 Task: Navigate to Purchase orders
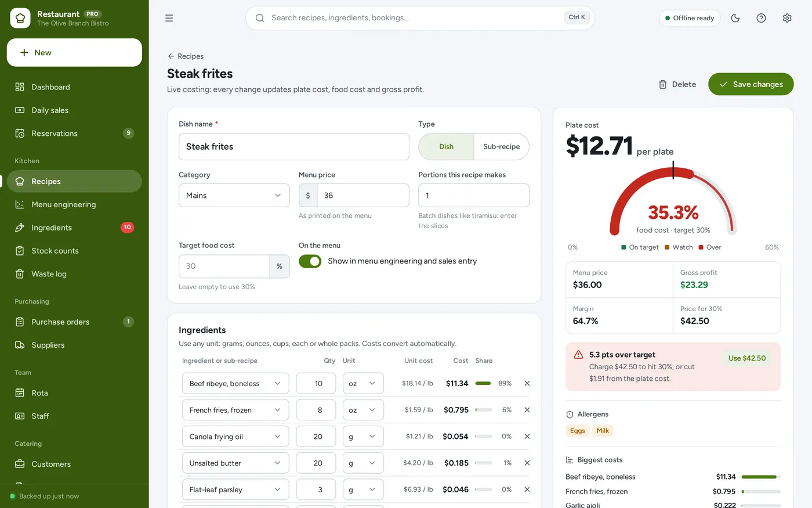[x=74, y=322]
